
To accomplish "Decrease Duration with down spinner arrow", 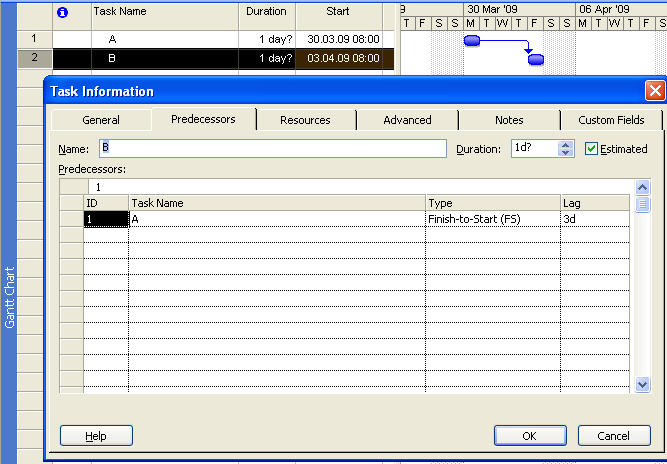I will click(x=565, y=153).
